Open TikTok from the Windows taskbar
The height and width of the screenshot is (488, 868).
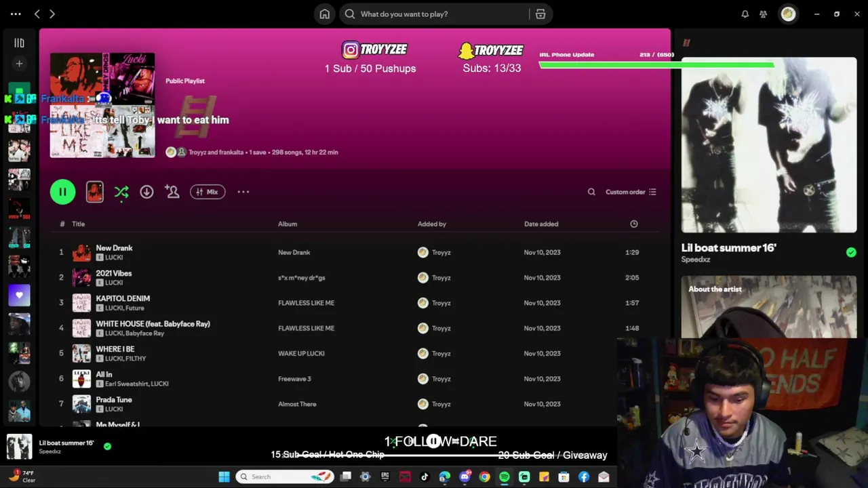click(x=425, y=476)
